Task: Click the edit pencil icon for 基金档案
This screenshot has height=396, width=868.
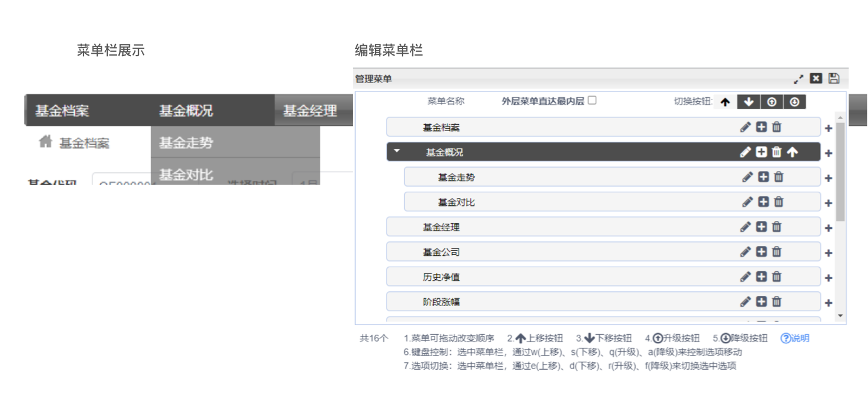Action: (x=746, y=127)
